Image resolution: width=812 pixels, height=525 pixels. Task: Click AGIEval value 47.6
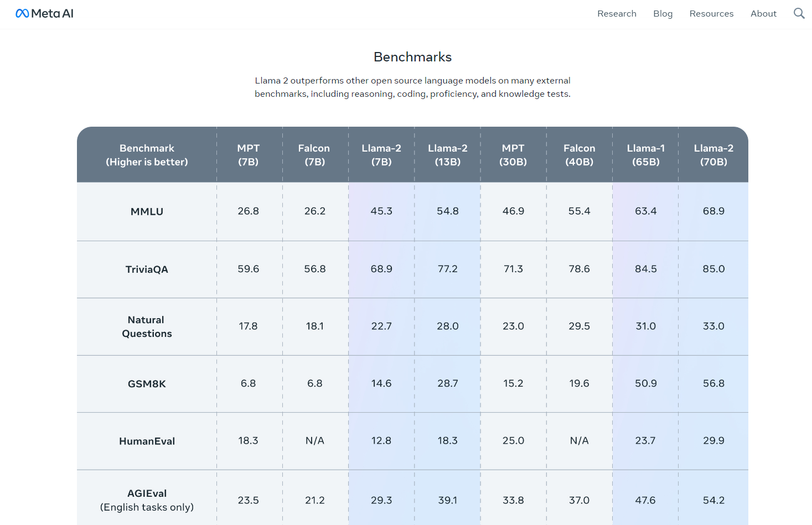646,500
